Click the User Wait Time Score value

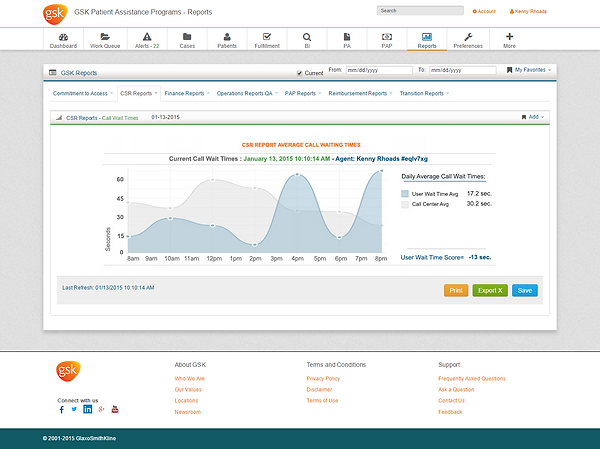pyautogui.click(x=479, y=257)
